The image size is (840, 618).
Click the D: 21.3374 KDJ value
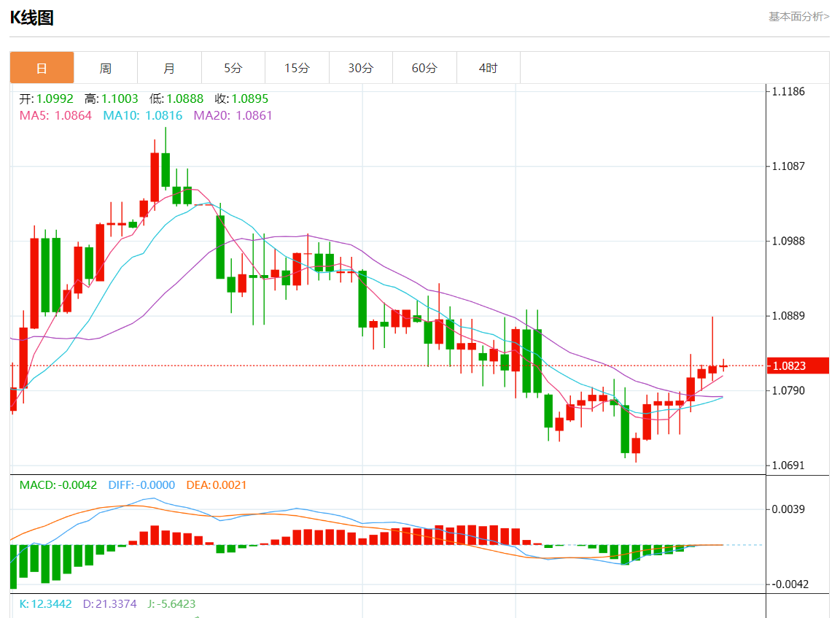click(x=110, y=604)
